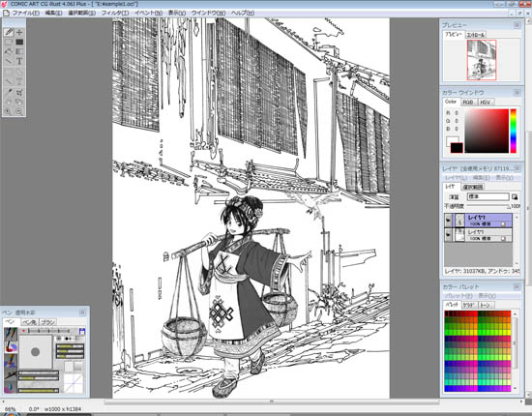Open the layer blend mode dropdown

pyautogui.click(x=488, y=196)
